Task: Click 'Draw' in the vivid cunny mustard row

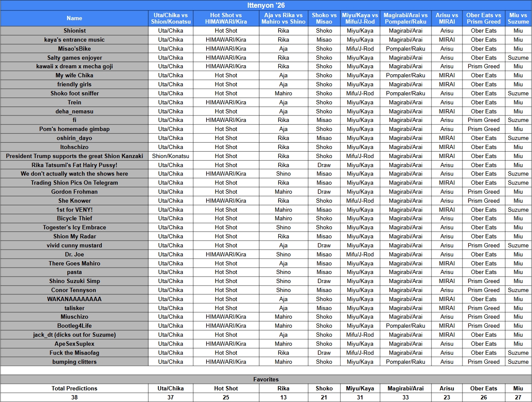Action: pos(324,246)
